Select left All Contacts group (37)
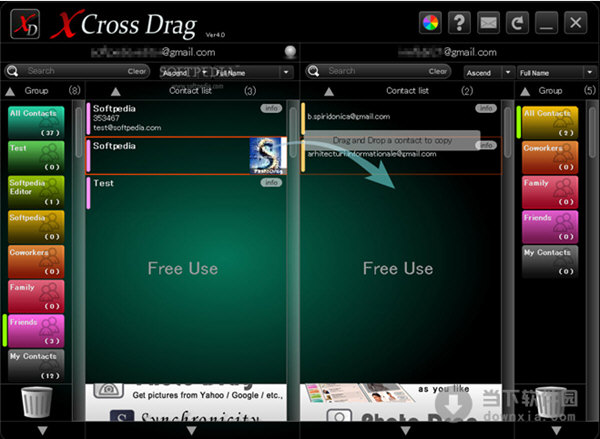 pyautogui.click(x=36, y=122)
